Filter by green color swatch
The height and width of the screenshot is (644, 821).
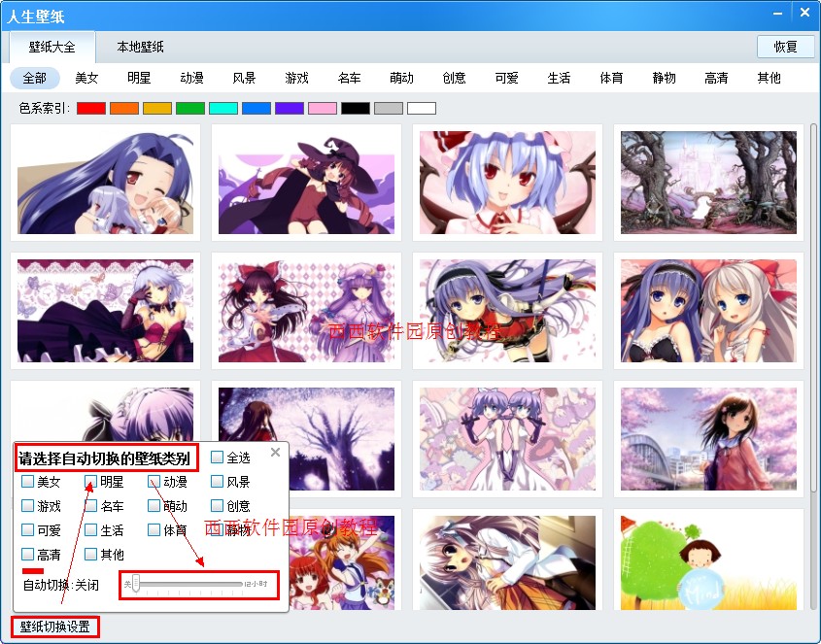click(x=190, y=109)
